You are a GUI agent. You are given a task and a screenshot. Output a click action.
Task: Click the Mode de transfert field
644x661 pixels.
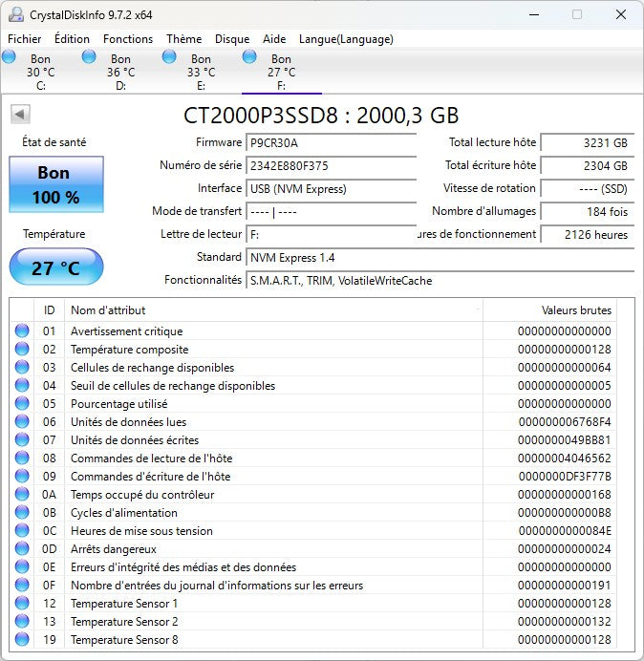331,211
